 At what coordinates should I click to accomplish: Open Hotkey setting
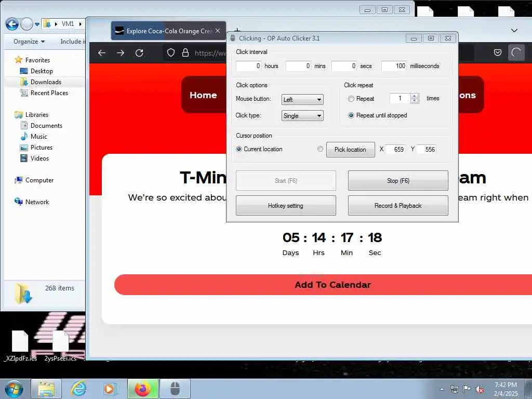286,206
